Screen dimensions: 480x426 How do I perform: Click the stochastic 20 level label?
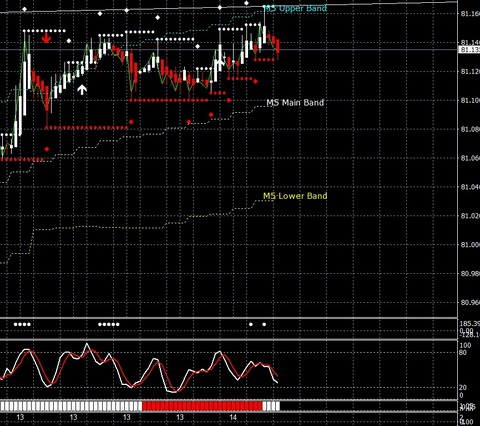(x=463, y=388)
